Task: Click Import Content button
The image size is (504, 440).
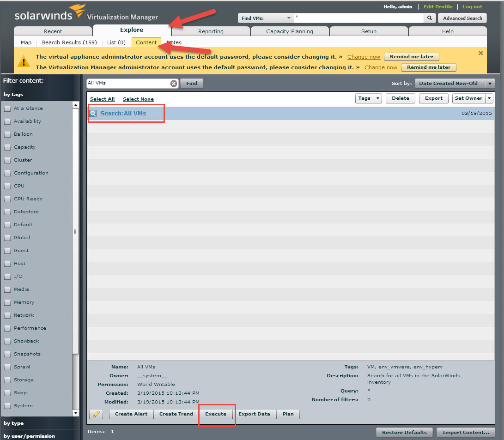Action: pos(466,432)
